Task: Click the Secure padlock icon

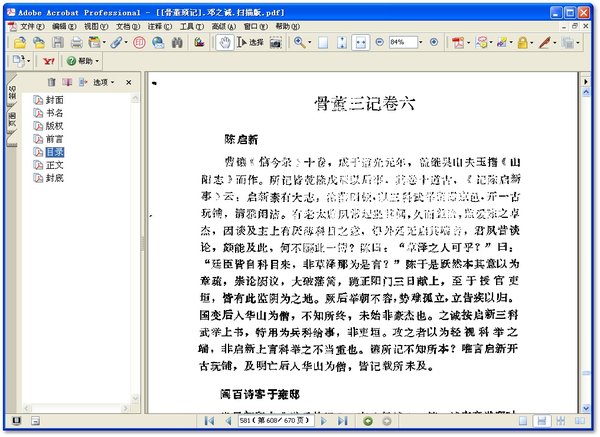Action: point(523,42)
